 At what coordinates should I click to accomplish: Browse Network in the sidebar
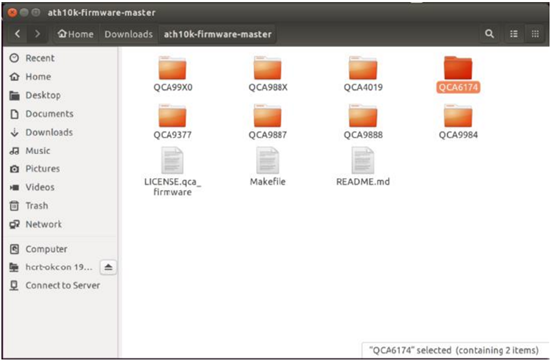pyautogui.click(x=59, y=224)
